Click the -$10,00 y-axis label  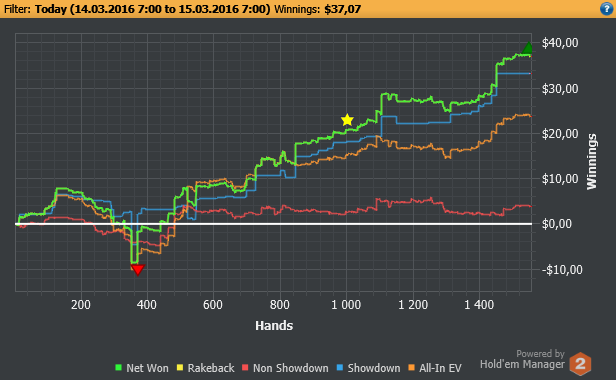[x=562, y=270]
